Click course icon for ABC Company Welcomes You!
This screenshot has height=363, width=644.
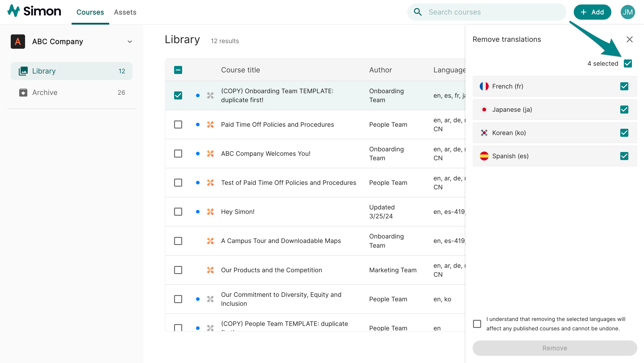tap(210, 153)
